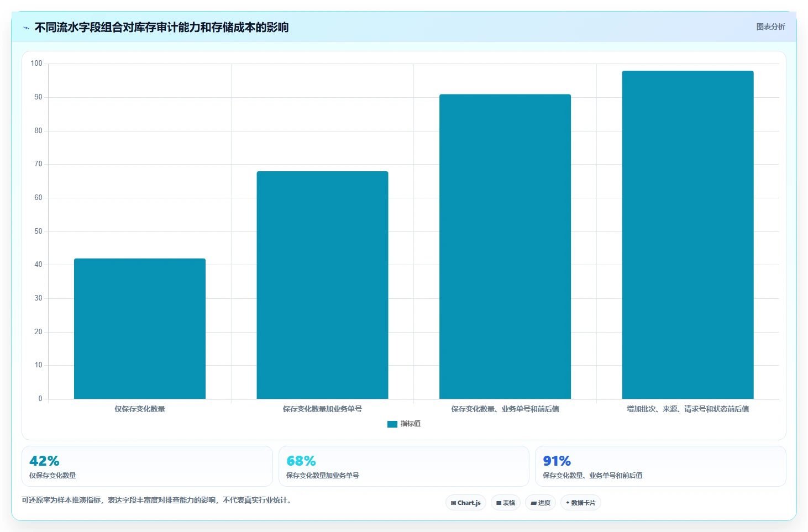Open the 42% data card

point(147,466)
